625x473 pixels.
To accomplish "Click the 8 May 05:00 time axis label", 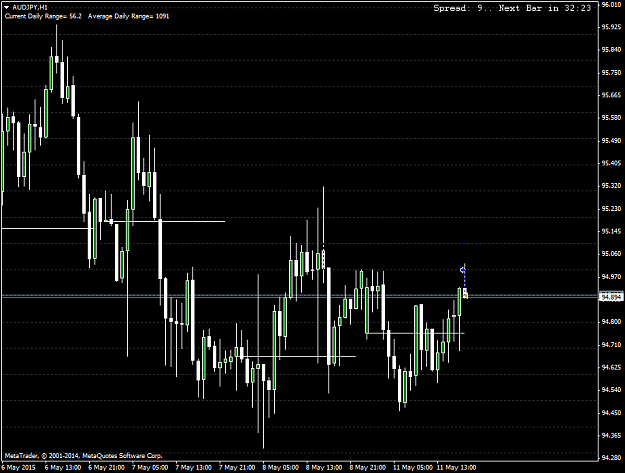I will tap(281, 467).
